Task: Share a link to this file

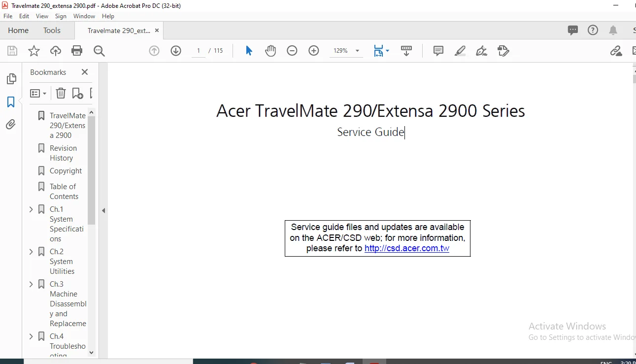Action: coord(615,51)
